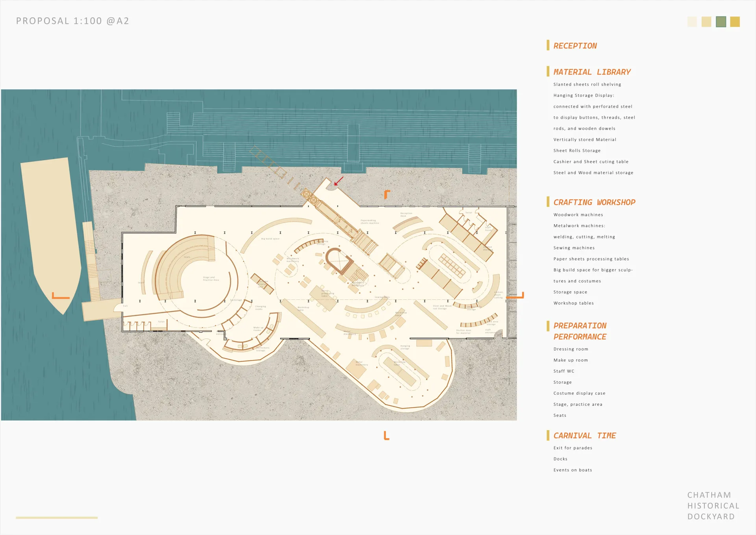Click the orange section marker above building
Viewport: 756px width, 535px height.
387,194
